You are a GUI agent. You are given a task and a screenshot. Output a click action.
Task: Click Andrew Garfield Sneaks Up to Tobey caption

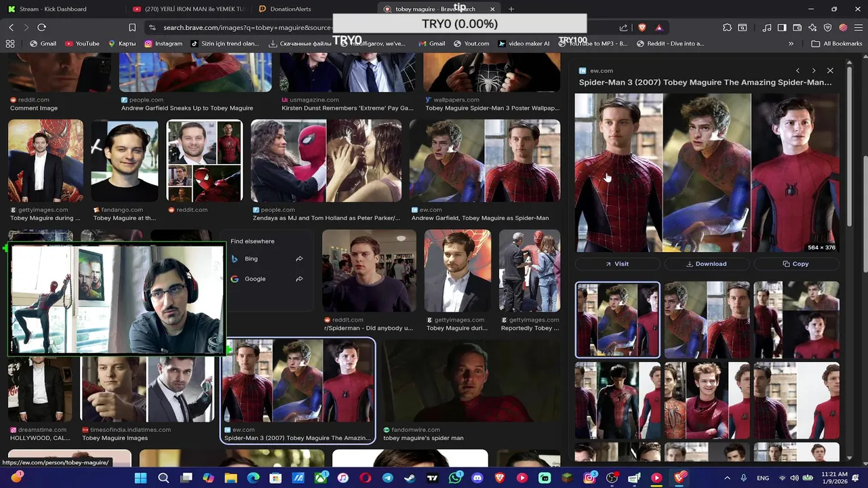pyautogui.click(x=187, y=108)
